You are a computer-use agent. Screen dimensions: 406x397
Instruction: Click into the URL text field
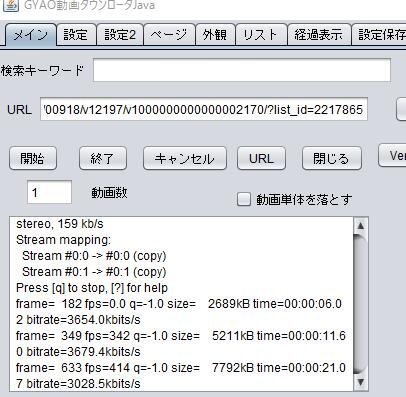coord(204,109)
